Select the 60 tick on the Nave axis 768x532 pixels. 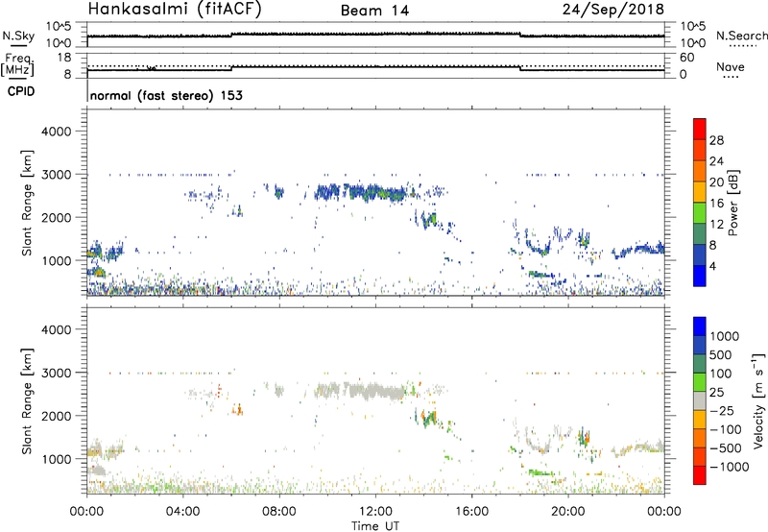coord(687,58)
